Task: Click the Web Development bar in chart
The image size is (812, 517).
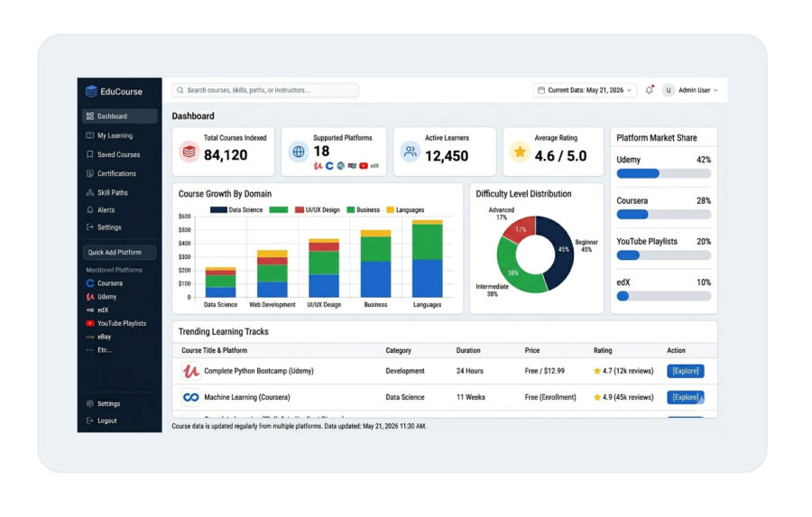Action: point(272,273)
